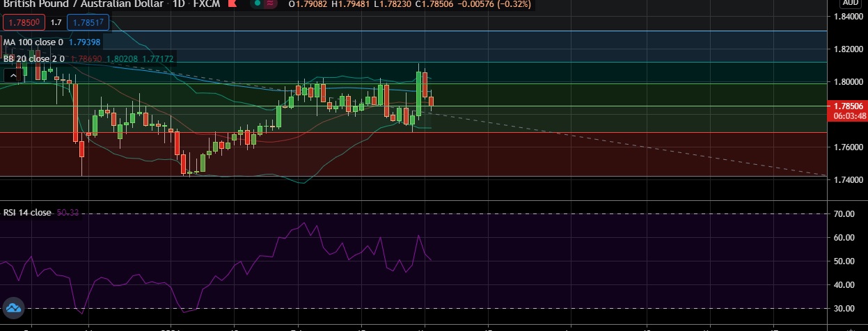Click the British Pound / Australian Dollar symbol title
Image resolution: width=868 pixels, height=331 pixels.
tap(83, 3)
